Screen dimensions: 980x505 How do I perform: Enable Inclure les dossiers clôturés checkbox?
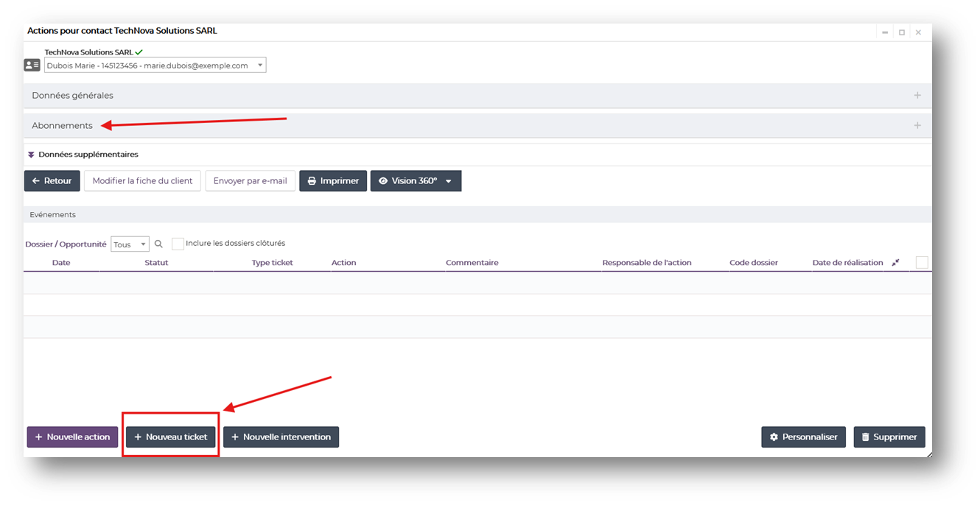178,244
